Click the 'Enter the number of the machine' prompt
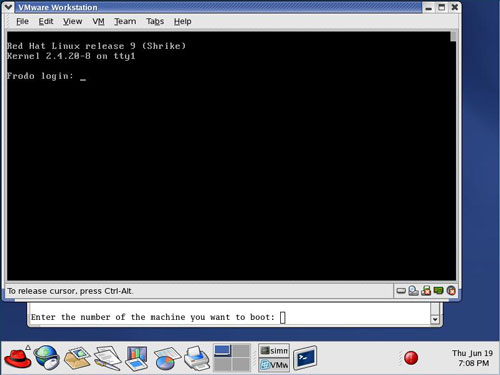The image size is (500, 375). (x=153, y=317)
